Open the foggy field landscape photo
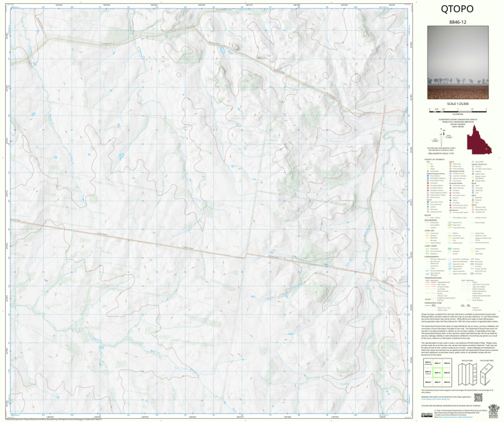 coord(457,62)
